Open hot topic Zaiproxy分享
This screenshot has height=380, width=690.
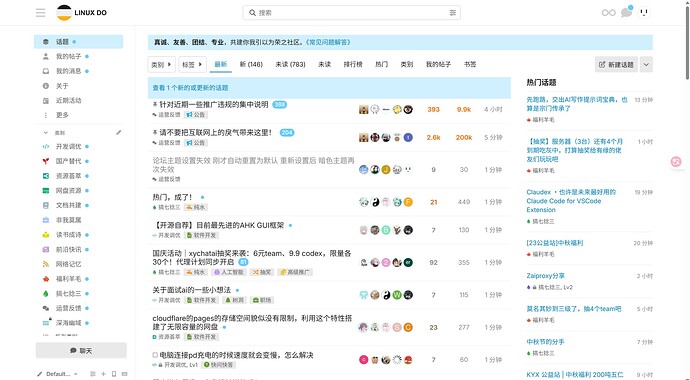click(x=545, y=276)
